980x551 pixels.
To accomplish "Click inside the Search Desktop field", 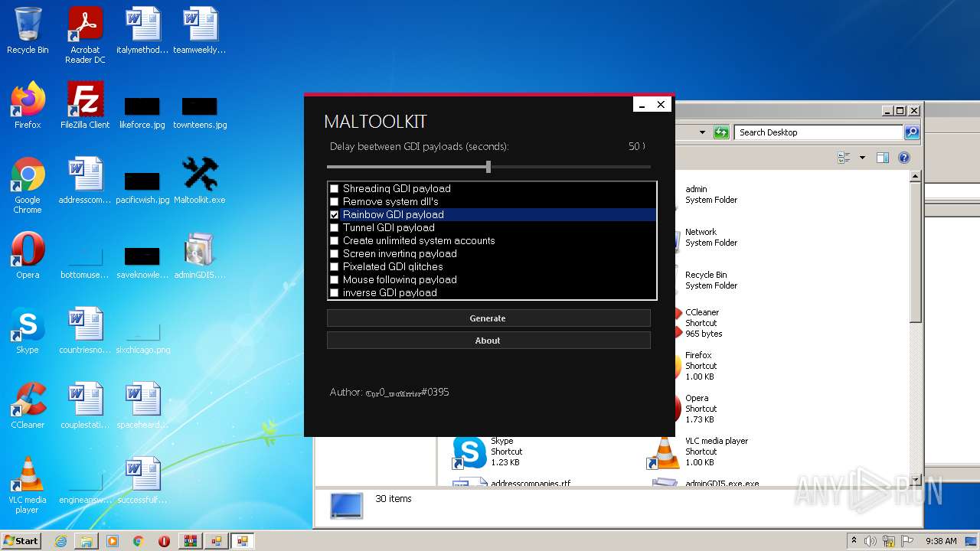I will (818, 132).
